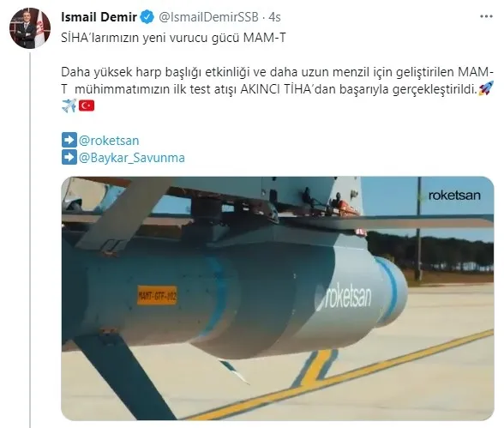The width and height of the screenshot is (504, 428).
Task: Open the three-dot more options menu
Action: coord(486,16)
